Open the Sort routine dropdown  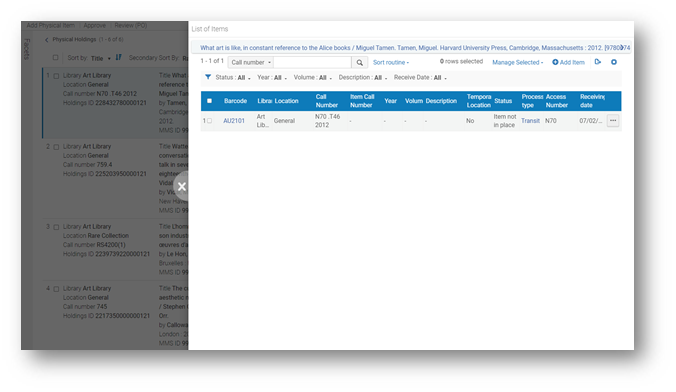391,63
